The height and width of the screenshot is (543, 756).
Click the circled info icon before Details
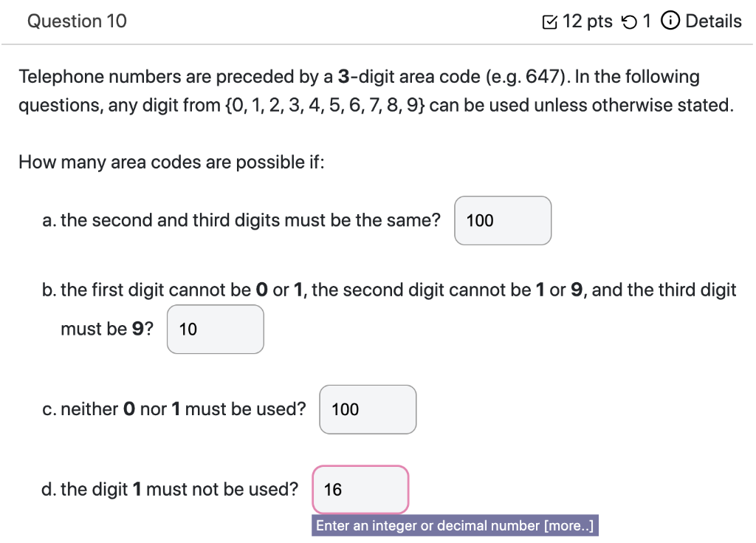click(670, 21)
